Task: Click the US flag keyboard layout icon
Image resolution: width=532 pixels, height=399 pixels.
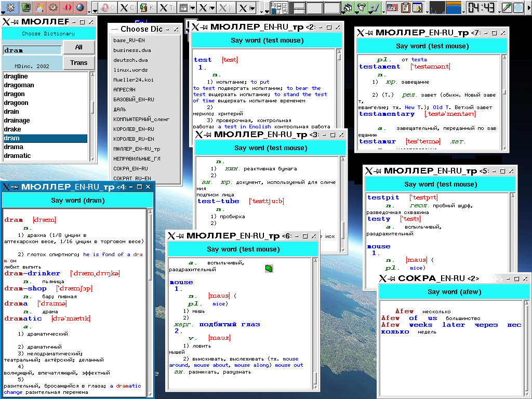Action: 392,7
